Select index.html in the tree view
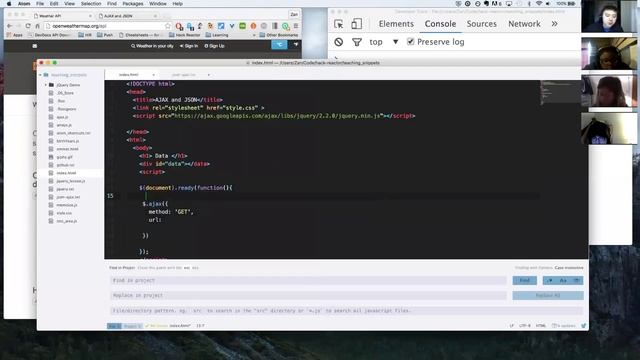 (66, 173)
